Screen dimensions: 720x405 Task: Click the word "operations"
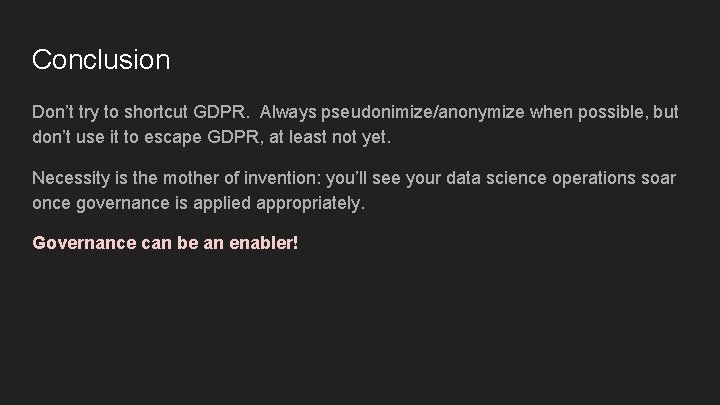click(x=584, y=178)
